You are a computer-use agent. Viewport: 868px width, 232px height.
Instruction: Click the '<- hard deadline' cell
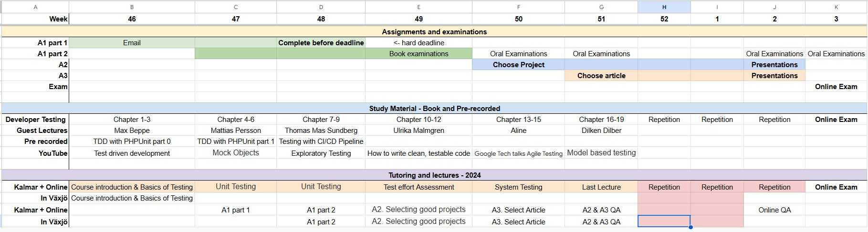point(418,43)
